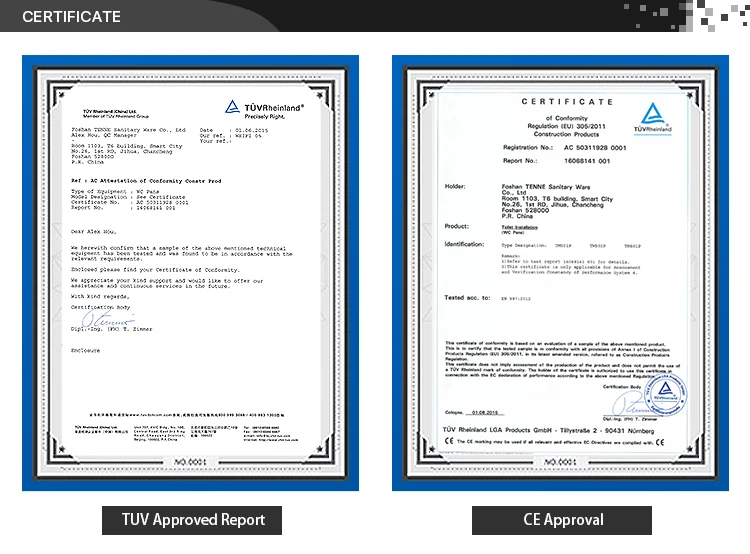Click the NO.0001 number under the left letter
Viewport: 750px width, 554px height.
[190, 462]
